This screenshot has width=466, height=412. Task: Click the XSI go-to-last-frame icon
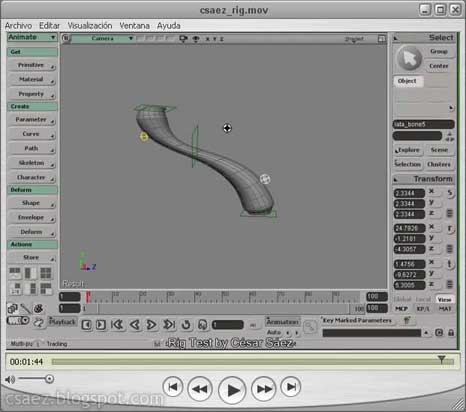pyautogui.click(x=169, y=324)
